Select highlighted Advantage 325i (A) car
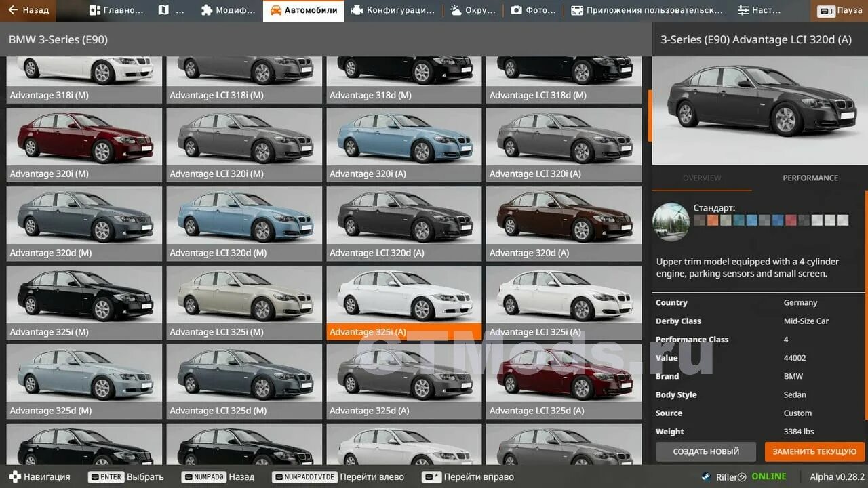The image size is (868, 488). (404, 303)
